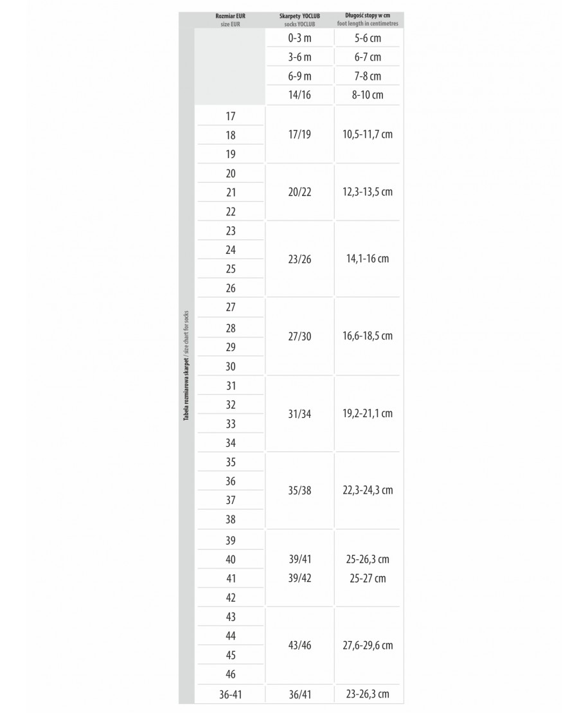The height and width of the screenshot is (713, 588).
Task: Click EUR size 21 row
Action: click(x=231, y=192)
